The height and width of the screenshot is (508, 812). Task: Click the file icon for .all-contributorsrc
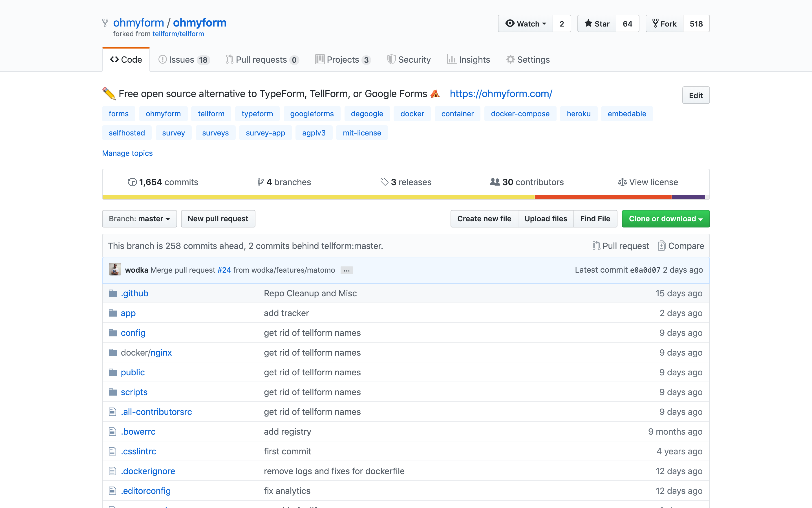click(112, 412)
